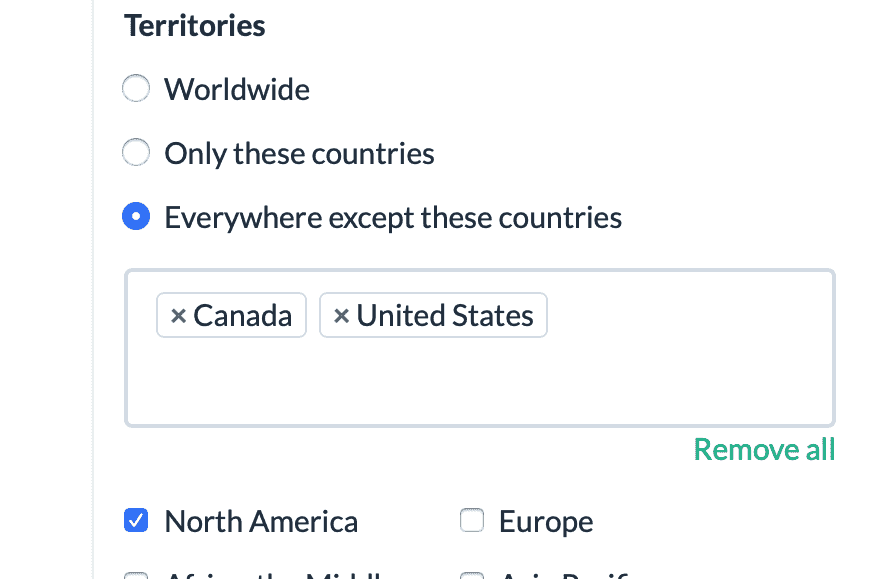Viewport: 890px width, 579px height.
Task: Tick the partially visible Africa checkbox
Action: click(x=136, y=576)
